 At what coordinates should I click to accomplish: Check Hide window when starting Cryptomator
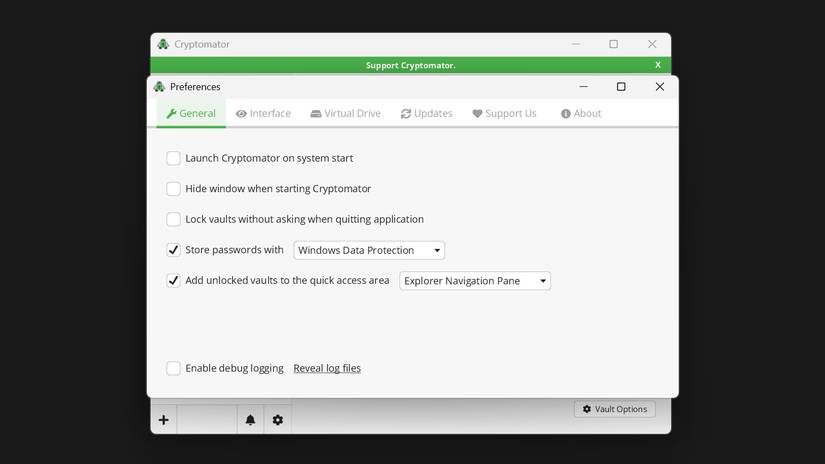(173, 188)
